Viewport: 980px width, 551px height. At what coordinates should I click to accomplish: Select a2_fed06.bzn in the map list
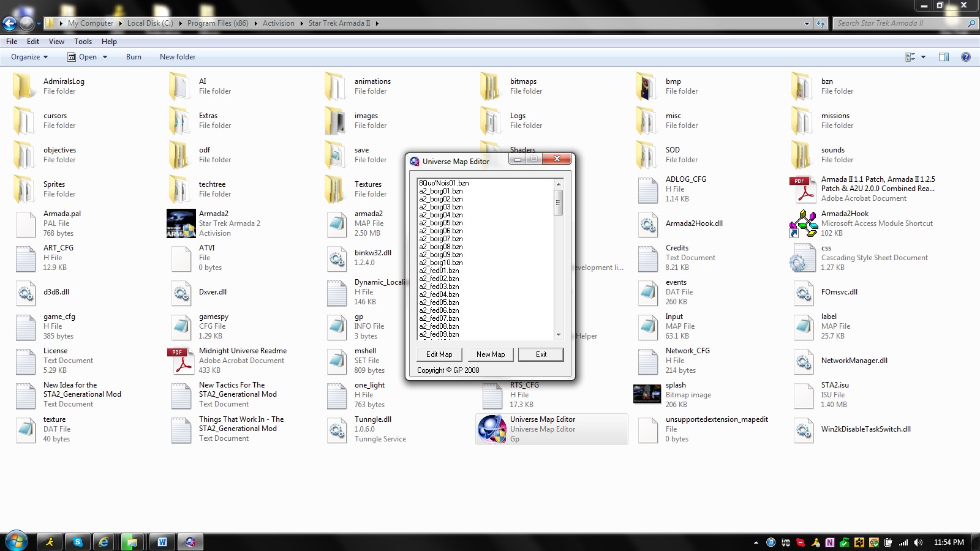point(439,310)
